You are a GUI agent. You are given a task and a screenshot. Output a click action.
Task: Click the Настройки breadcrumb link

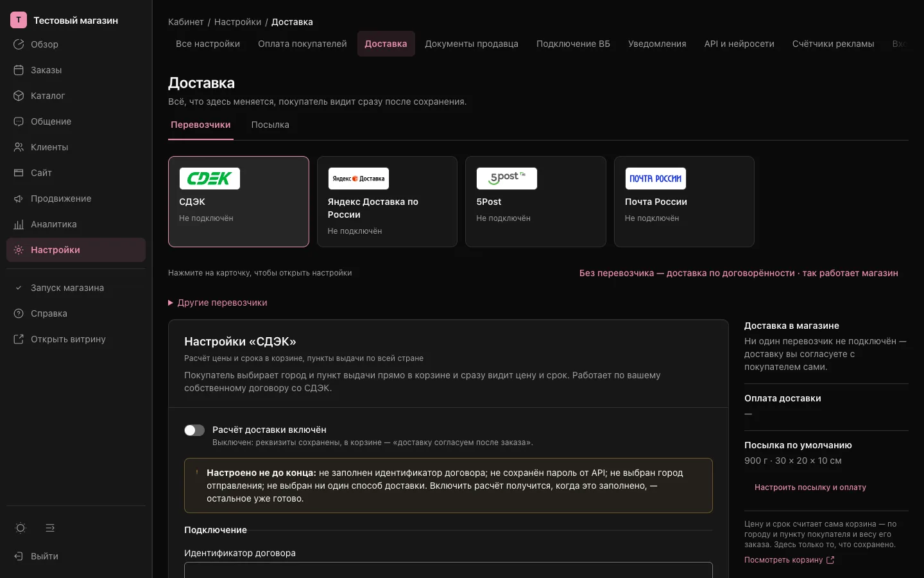tap(237, 22)
